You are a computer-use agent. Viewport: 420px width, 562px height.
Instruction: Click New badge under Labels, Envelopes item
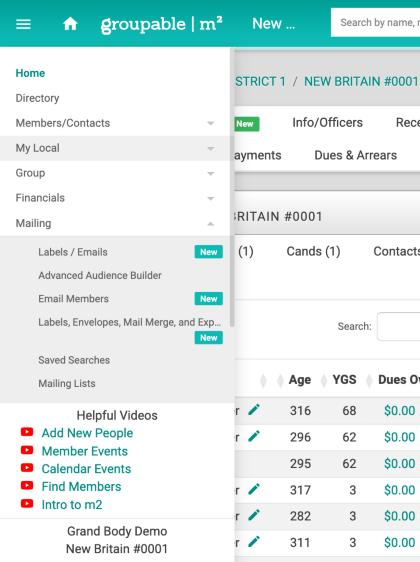coord(209,338)
